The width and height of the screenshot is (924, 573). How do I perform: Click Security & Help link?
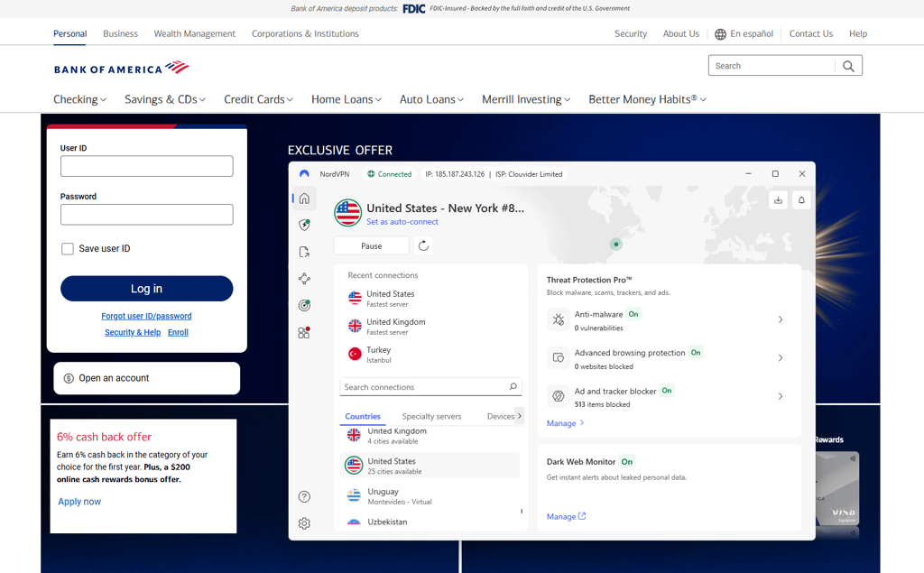[133, 332]
